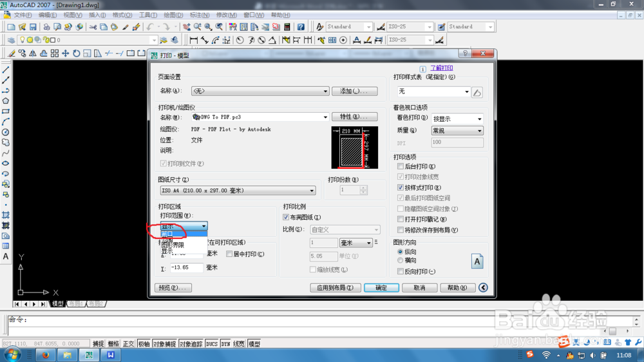Select the Line tool in draw toolbar
The image size is (644, 362).
(x=6, y=70)
